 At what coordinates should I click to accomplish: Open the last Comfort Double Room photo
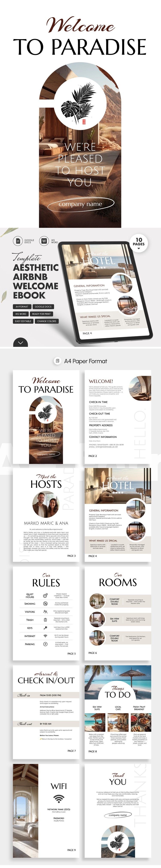coord(97,638)
